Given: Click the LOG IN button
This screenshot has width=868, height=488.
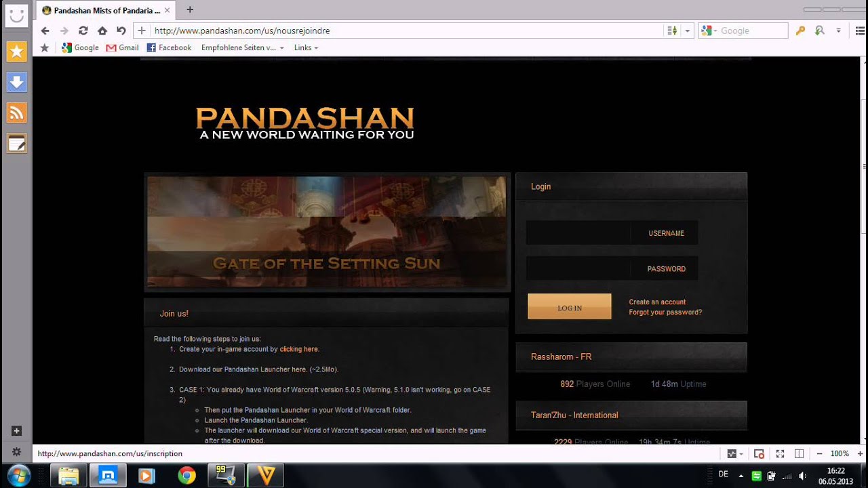Looking at the screenshot, I should point(570,306).
